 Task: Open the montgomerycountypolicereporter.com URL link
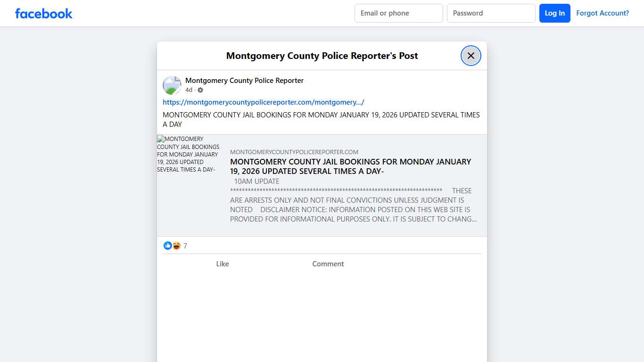pos(263,102)
